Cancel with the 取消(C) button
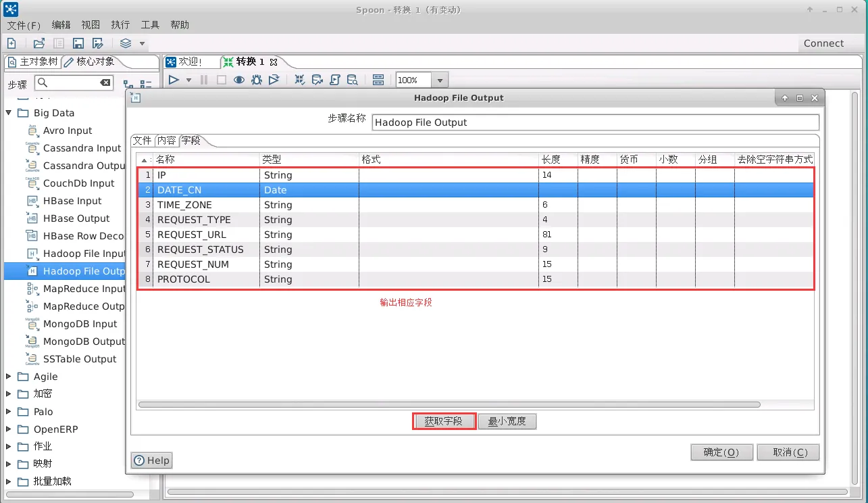Image resolution: width=868 pixels, height=503 pixels. (788, 452)
